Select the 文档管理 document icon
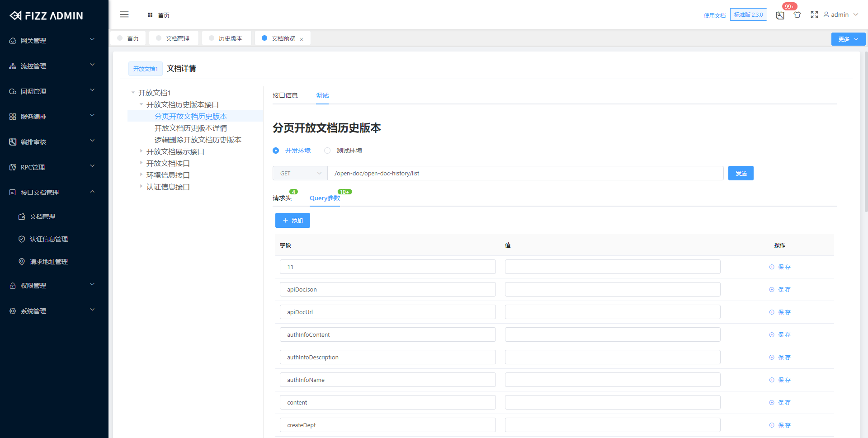Viewport: 868px width, 438px height. [21, 217]
